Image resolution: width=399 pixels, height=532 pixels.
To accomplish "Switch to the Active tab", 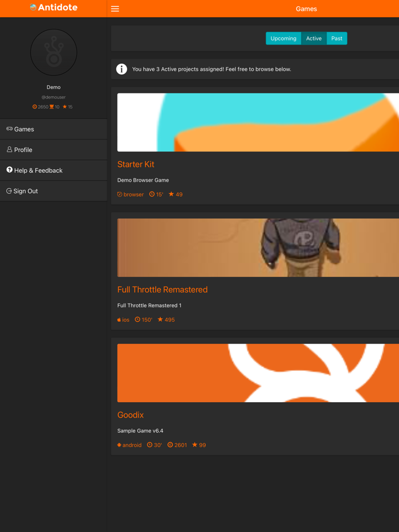I will [x=313, y=38].
